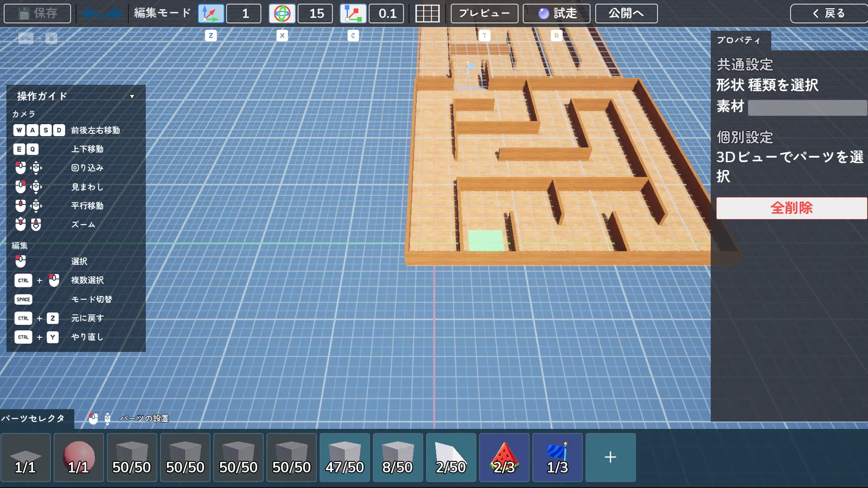Click the 複数選択 guide text
The image size is (868, 488).
click(x=87, y=280)
